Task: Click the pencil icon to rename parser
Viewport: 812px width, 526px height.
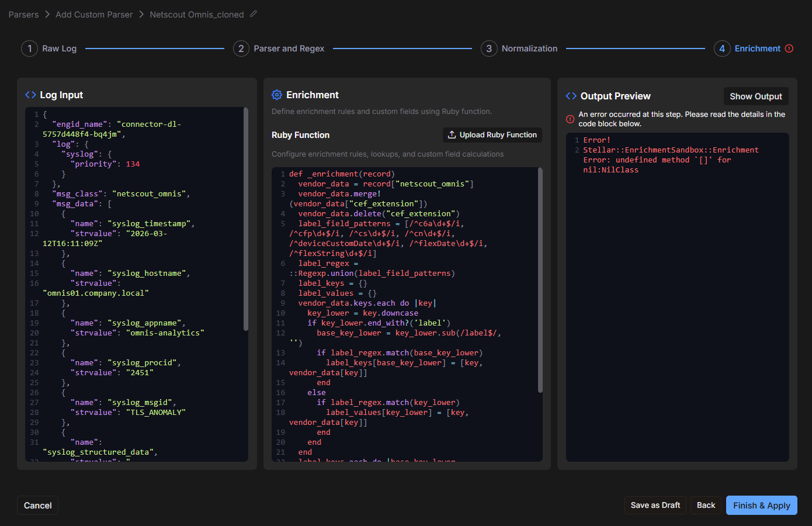Action: tap(254, 14)
